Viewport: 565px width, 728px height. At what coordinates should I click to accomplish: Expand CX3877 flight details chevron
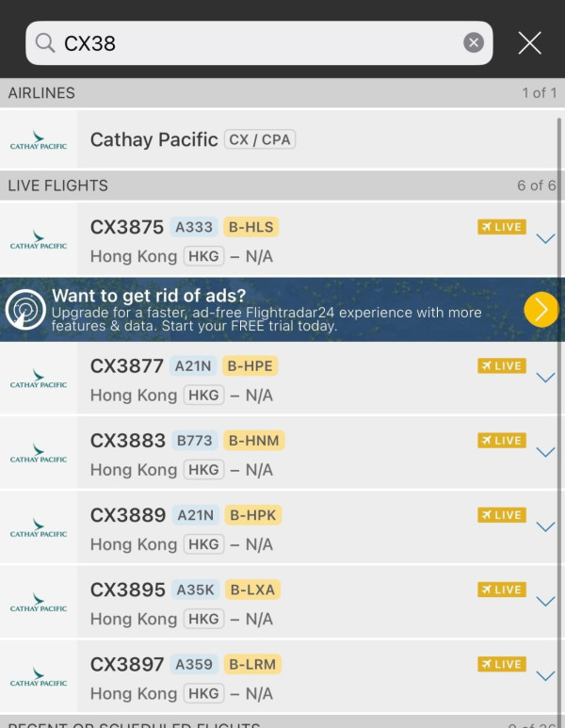(x=544, y=378)
